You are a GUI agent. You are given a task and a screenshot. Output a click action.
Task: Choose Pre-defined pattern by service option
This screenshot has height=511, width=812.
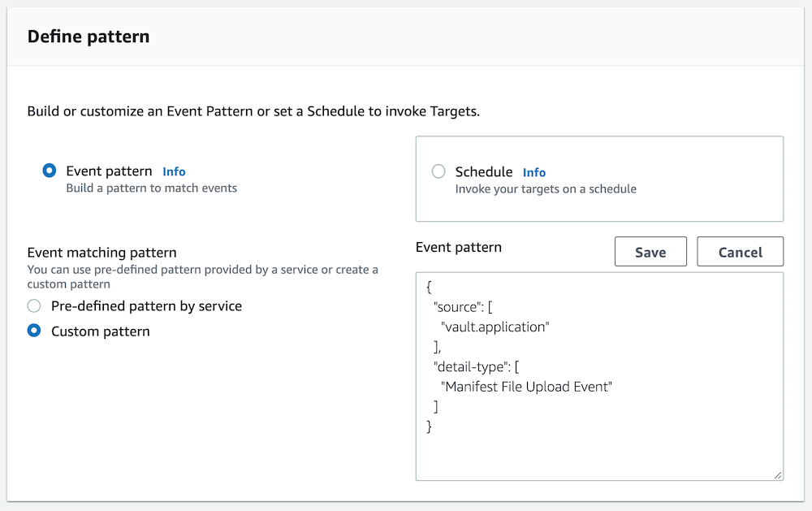click(x=34, y=306)
